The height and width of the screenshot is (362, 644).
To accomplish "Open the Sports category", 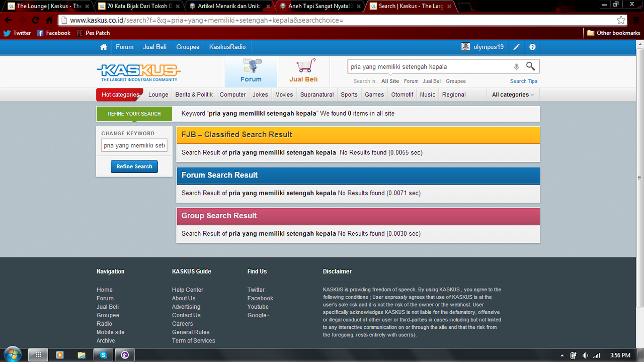I will [349, 95].
